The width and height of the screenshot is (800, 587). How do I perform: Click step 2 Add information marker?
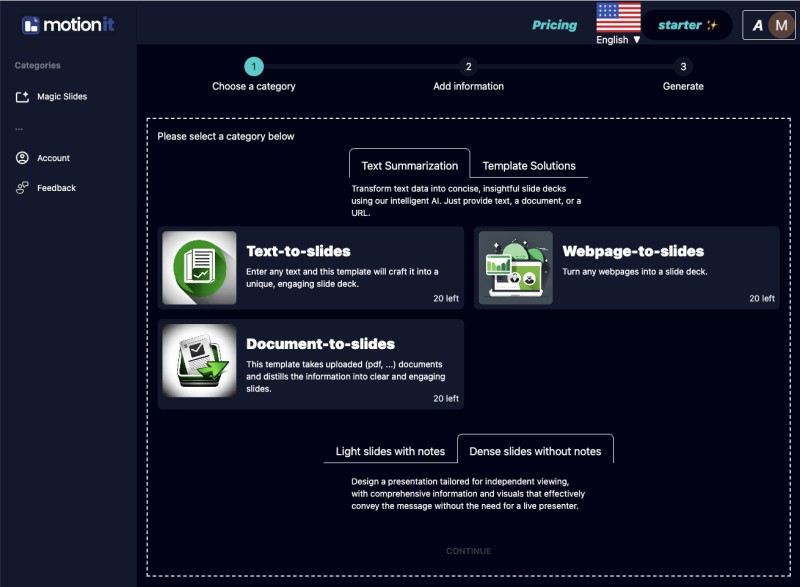tap(468, 66)
